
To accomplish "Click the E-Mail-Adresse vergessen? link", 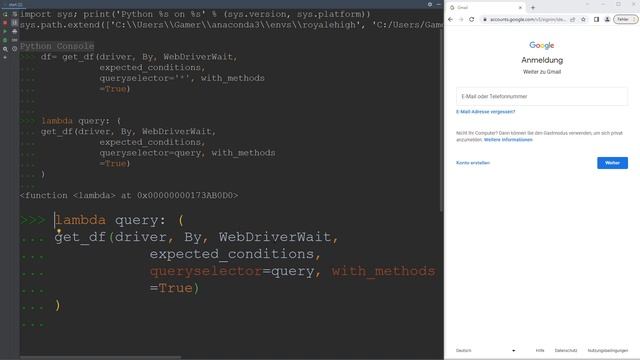I will [485, 111].
